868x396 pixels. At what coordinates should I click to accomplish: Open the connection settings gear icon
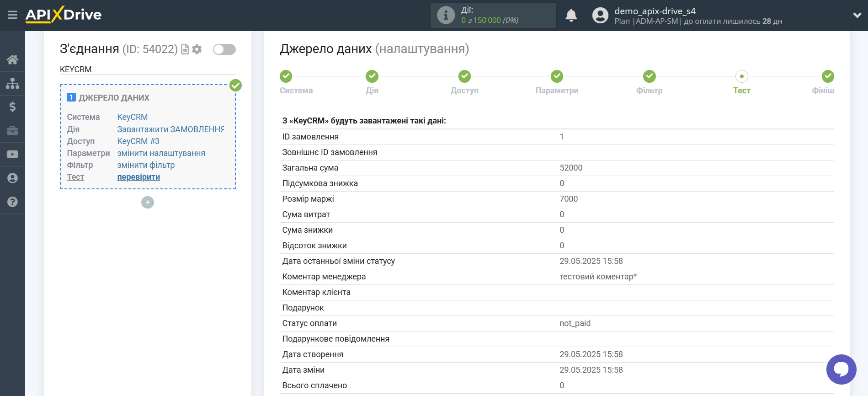point(197,49)
